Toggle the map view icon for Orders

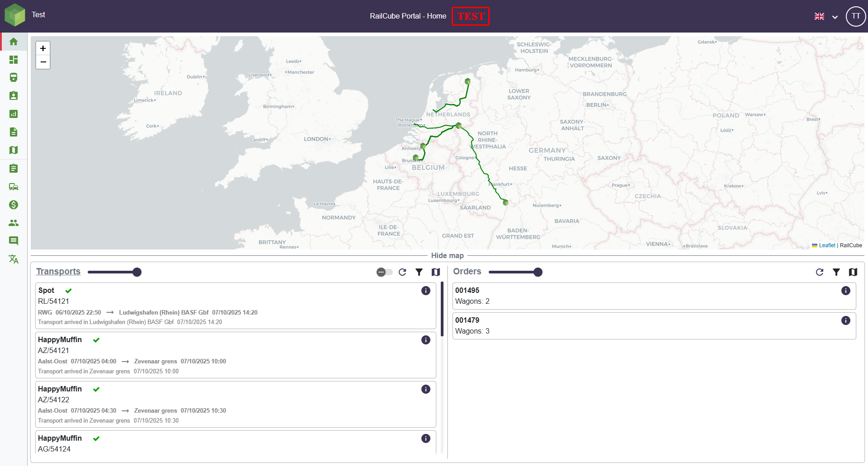click(853, 272)
